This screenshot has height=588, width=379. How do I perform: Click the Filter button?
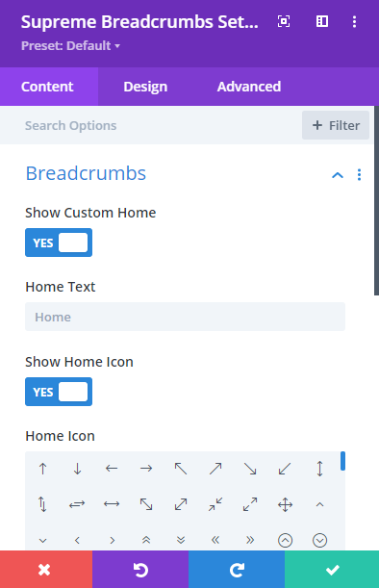[x=336, y=125]
